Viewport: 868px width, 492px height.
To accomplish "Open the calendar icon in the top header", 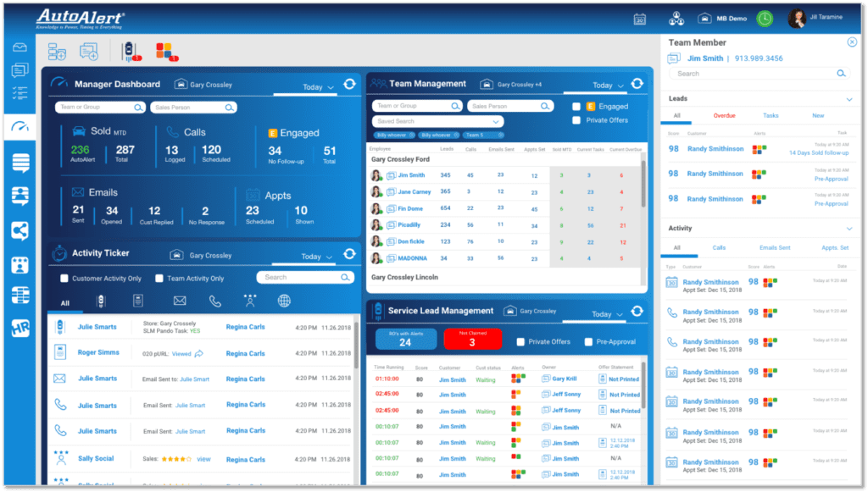I will pyautogui.click(x=639, y=19).
